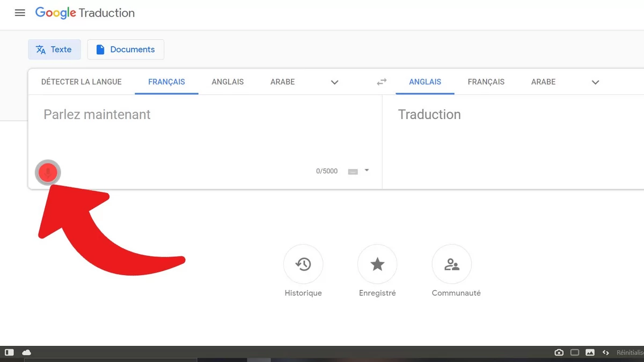Toggle the virtual keyboard icon
The width and height of the screenshot is (644, 362).
point(353,172)
